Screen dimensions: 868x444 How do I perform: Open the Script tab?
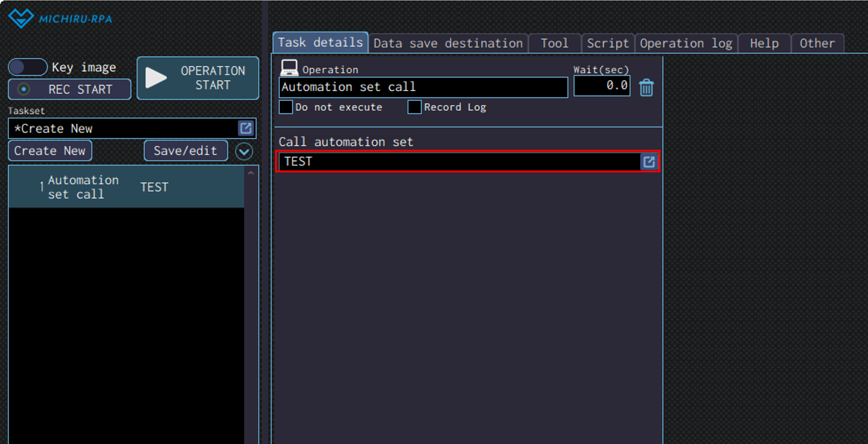607,43
